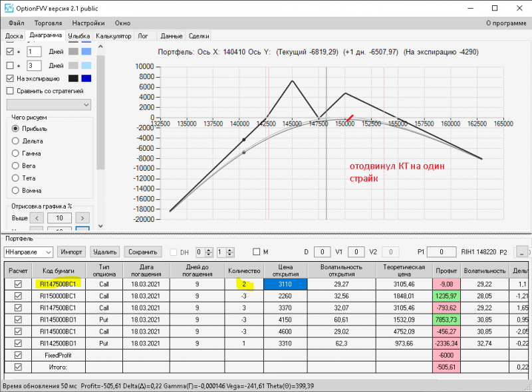Uncheck Расчет for Итого row
This screenshot has height=392, width=532.
coord(18,367)
